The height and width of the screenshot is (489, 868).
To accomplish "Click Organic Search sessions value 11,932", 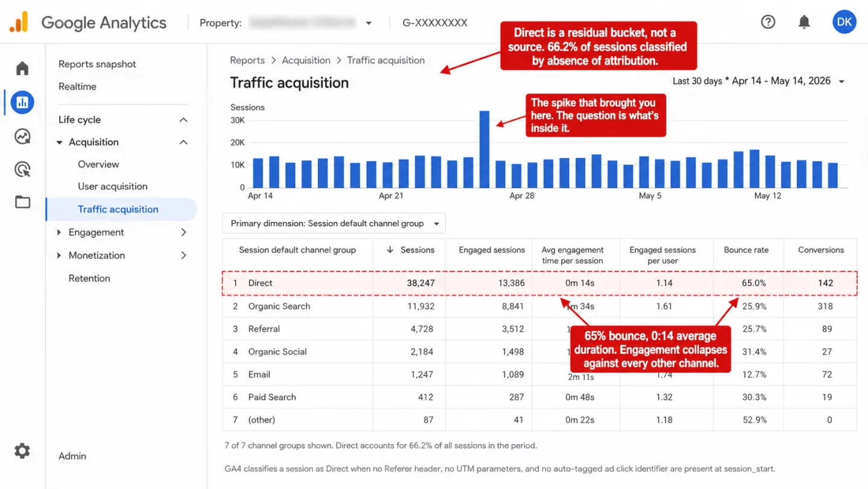I will tap(421, 306).
